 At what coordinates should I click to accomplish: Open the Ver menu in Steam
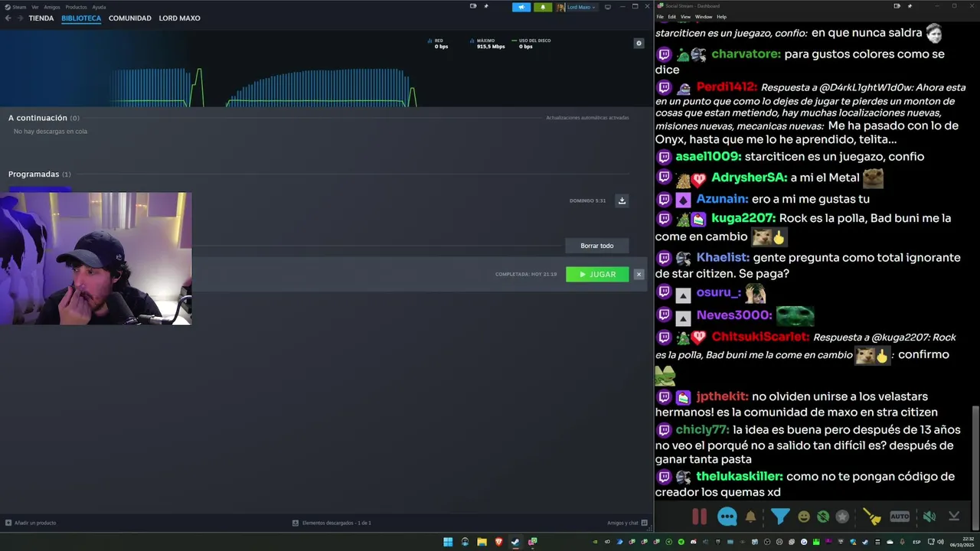tap(35, 7)
